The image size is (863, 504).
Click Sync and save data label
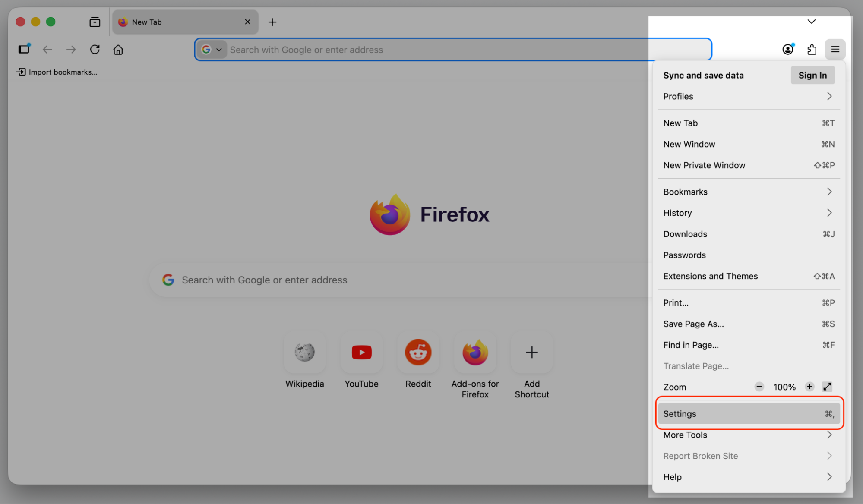(x=703, y=75)
